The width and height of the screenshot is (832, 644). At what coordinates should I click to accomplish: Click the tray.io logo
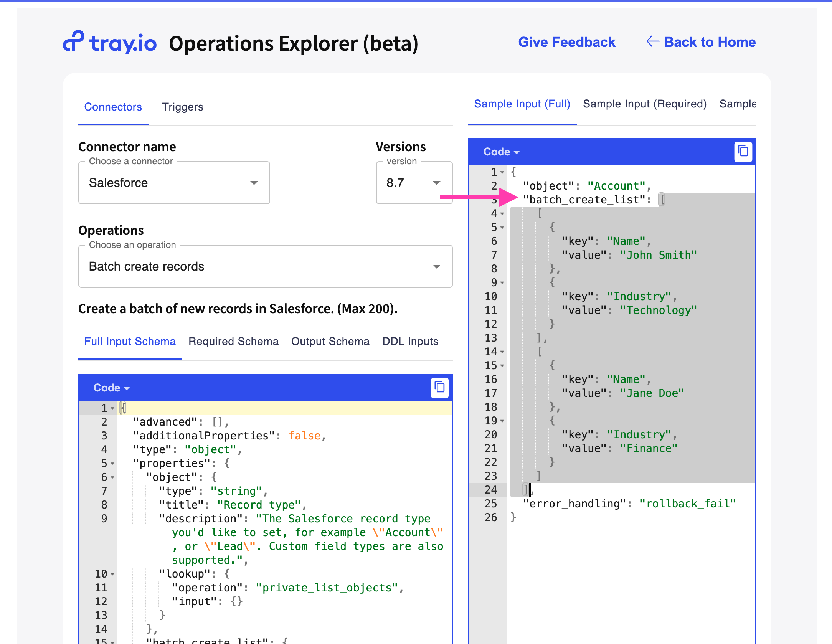coord(110,43)
